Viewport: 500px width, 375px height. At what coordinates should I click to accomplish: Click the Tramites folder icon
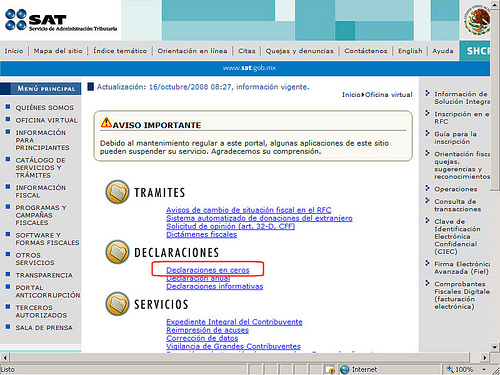point(117,192)
